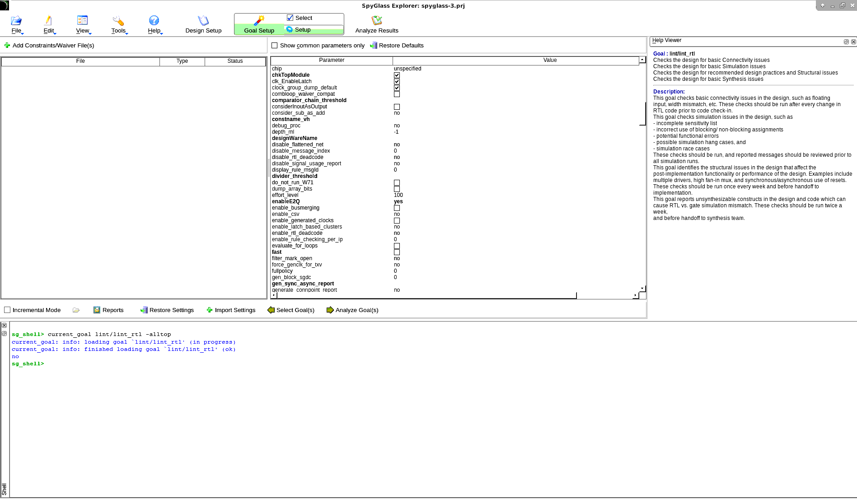Switch to Goal Setup stage
Screen dimensions: 857x504
(x=259, y=24)
